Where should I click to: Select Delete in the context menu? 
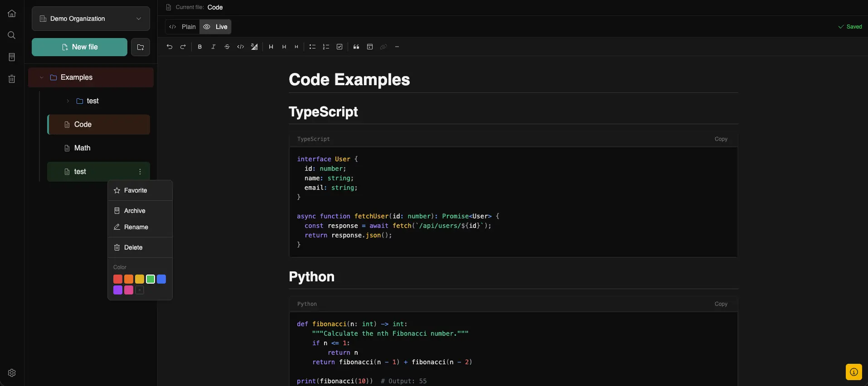click(133, 247)
